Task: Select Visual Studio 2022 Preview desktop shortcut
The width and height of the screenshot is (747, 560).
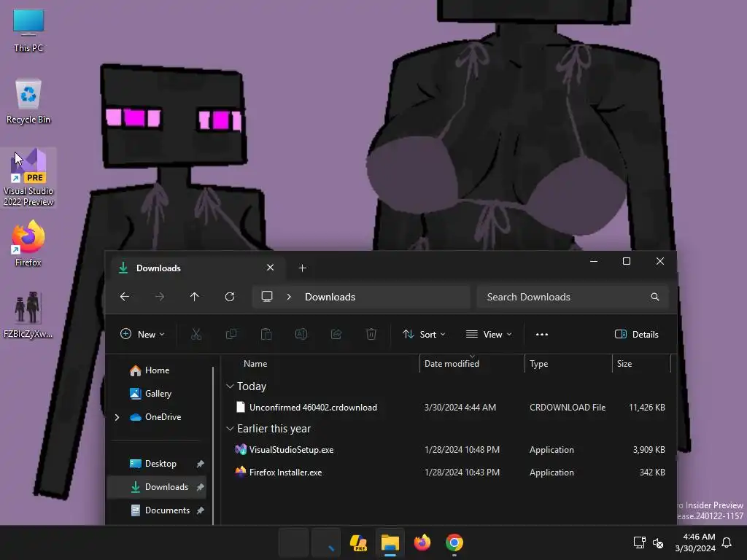Action: [x=28, y=177]
